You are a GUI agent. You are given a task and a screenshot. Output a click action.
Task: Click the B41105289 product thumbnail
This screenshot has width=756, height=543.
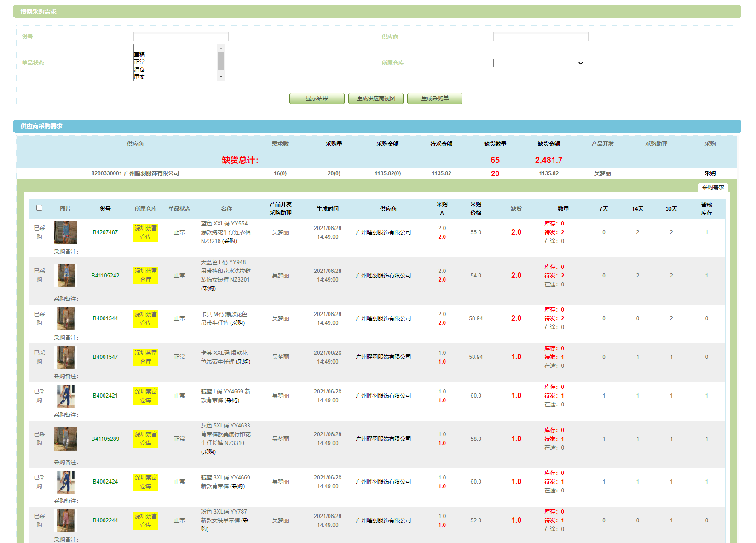[65, 439]
